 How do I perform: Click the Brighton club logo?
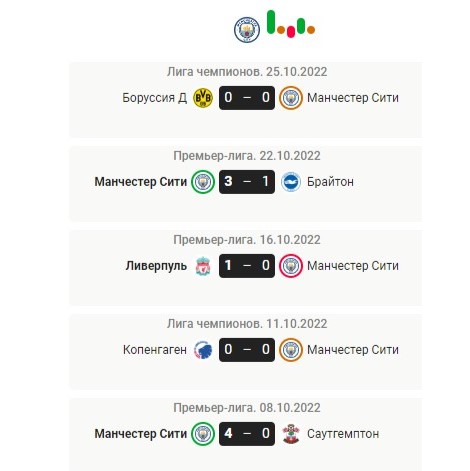pyautogui.click(x=291, y=182)
